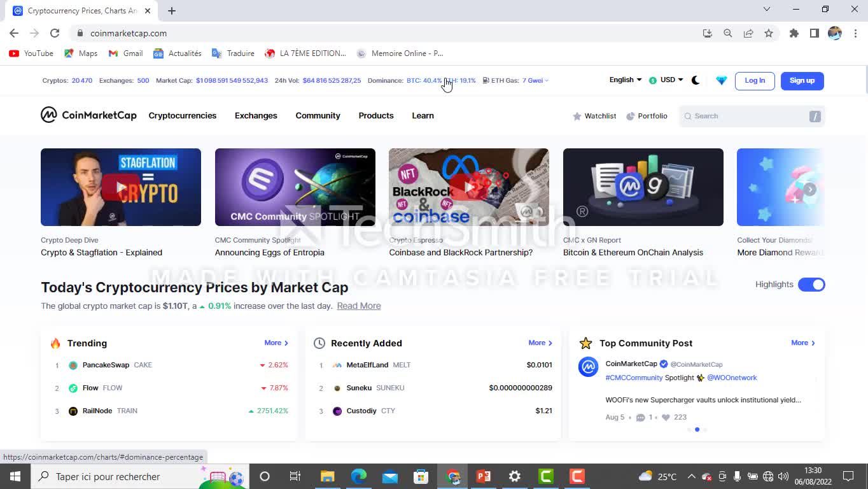Open the Gmail bookmark
868x489 pixels.
[126, 53]
